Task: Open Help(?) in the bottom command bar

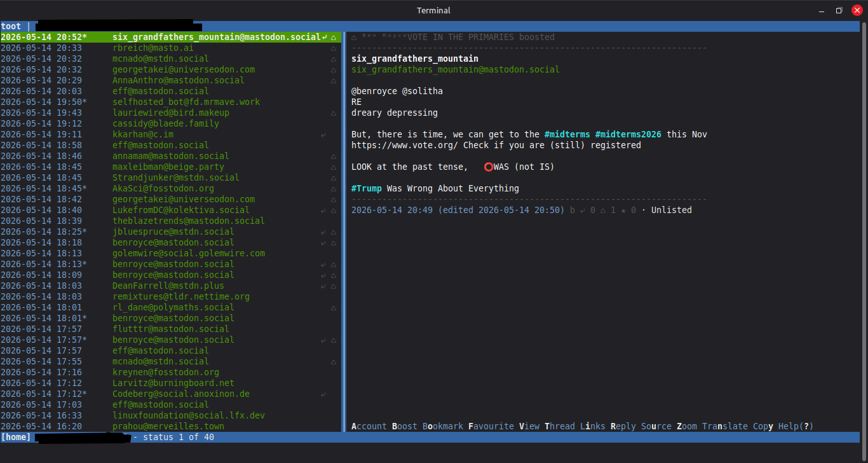Action: tap(796, 426)
